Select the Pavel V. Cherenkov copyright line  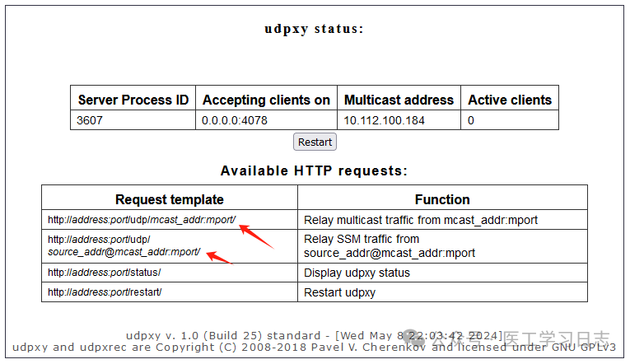(314, 348)
